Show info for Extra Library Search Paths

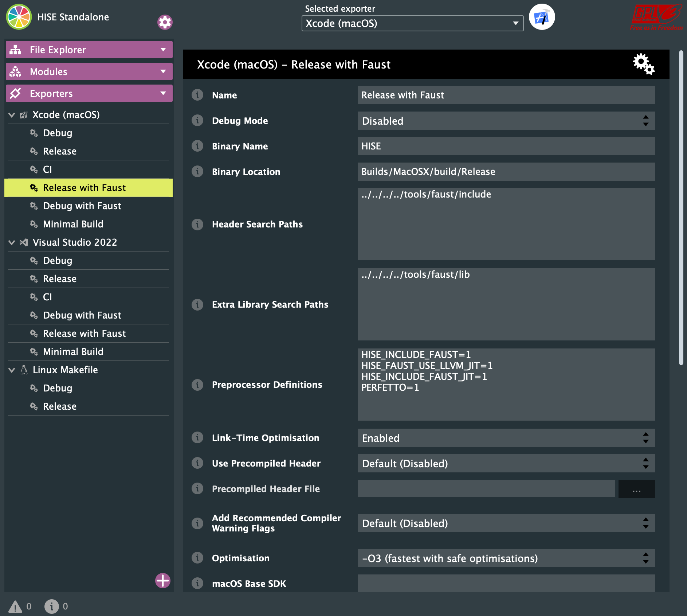(197, 304)
